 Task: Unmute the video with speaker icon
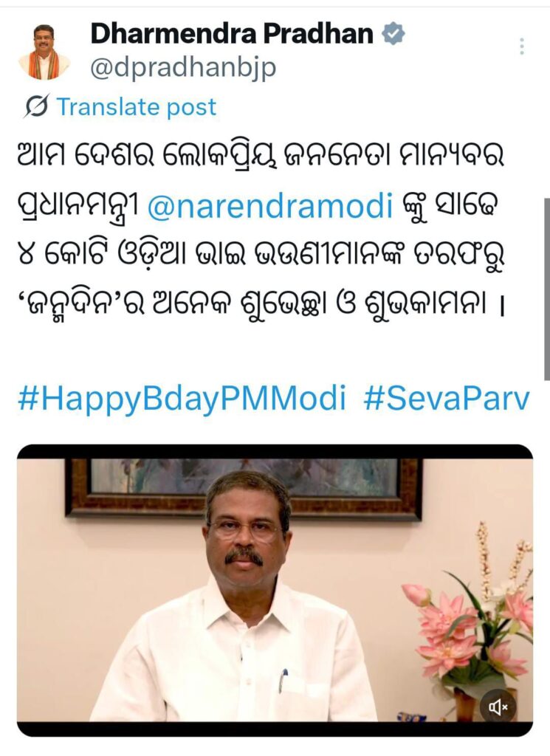[498, 707]
